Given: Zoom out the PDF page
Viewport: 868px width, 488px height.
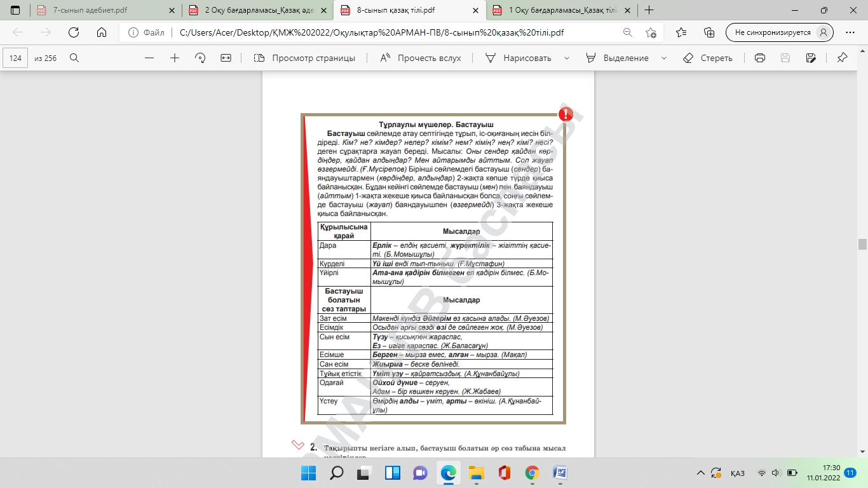Looking at the screenshot, I should click(x=149, y=58).
